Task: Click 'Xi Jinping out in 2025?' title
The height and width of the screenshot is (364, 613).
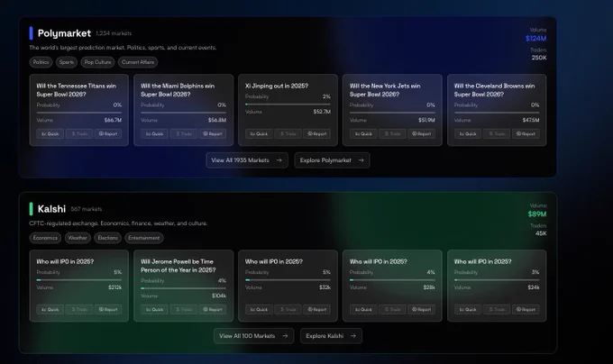Action: pos(277,86)
